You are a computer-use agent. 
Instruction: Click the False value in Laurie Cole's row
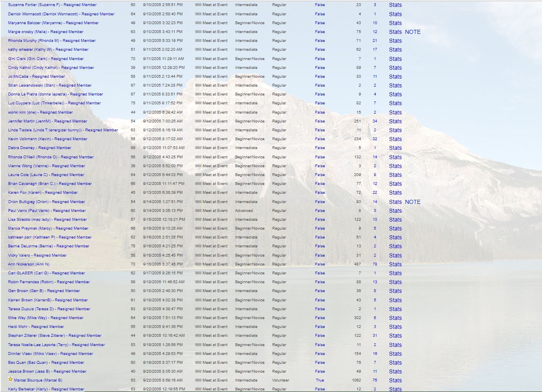pos(320,175)
